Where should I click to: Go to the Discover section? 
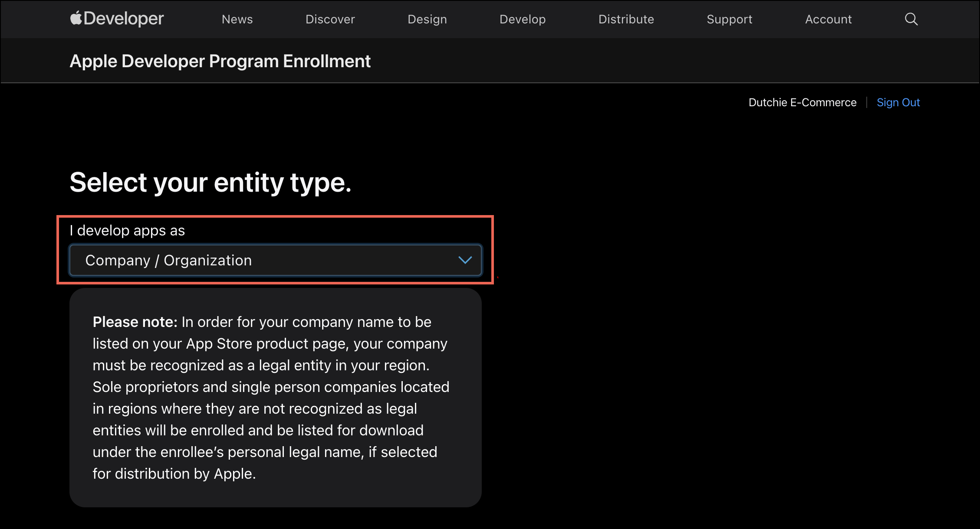pyautogui.click(x=330, y=20)
